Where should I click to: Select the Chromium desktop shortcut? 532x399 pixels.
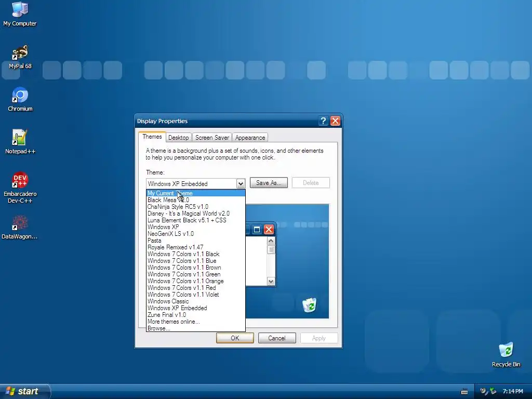pos(20,100)
